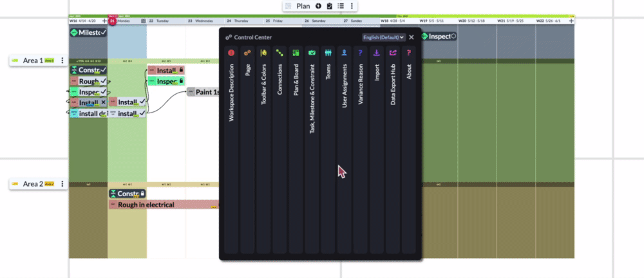Select the Inspect milestone right of the panel

pos(439,37)
